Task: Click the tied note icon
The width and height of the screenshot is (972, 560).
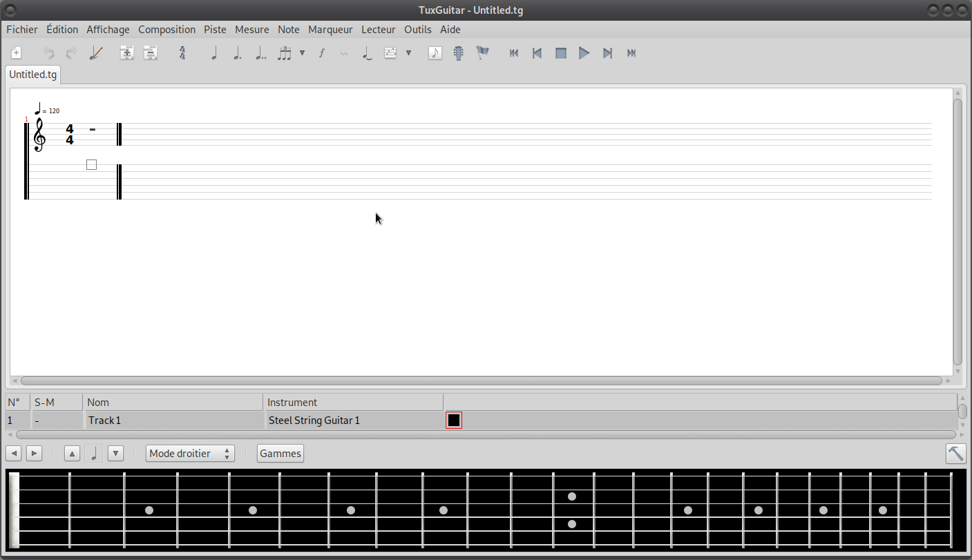Action: [x=368, y=53]
